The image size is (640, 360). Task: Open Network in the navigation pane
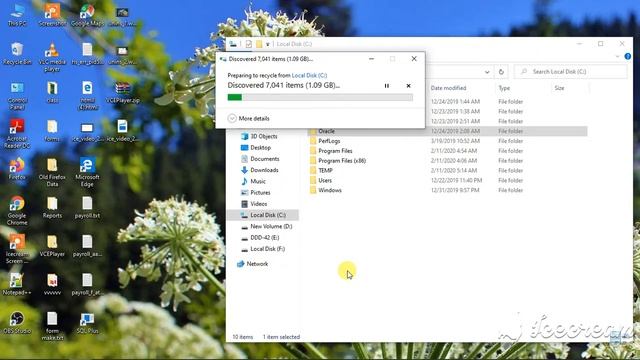[257, 264]
